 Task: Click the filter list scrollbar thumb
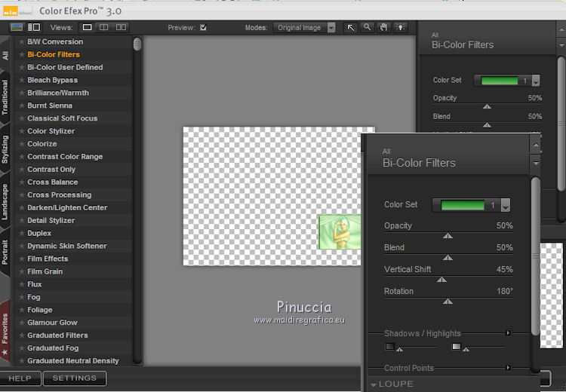[137, 44]
